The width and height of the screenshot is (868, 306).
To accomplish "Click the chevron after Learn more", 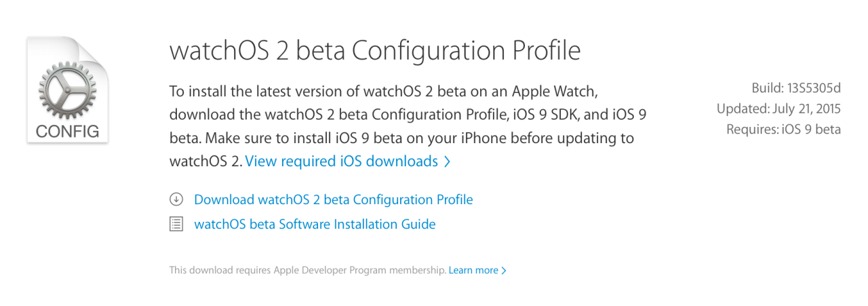I will pos(504,270).
